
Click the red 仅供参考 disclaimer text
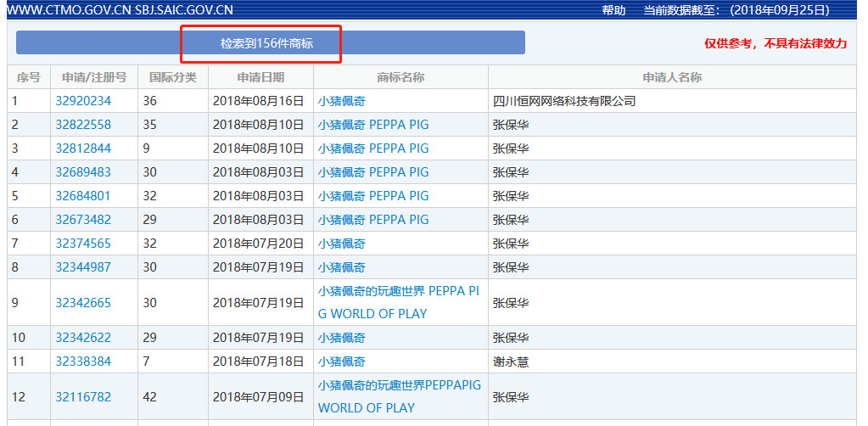click(775, 44)
